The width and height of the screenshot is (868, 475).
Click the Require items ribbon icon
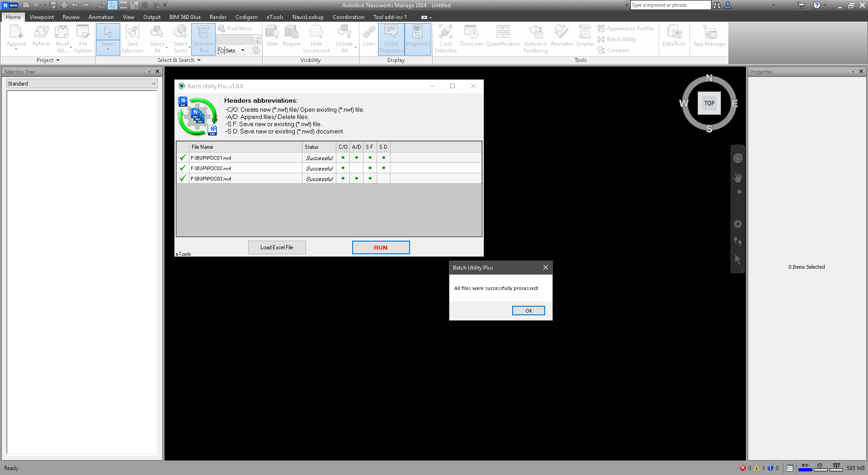pos(292,36)
